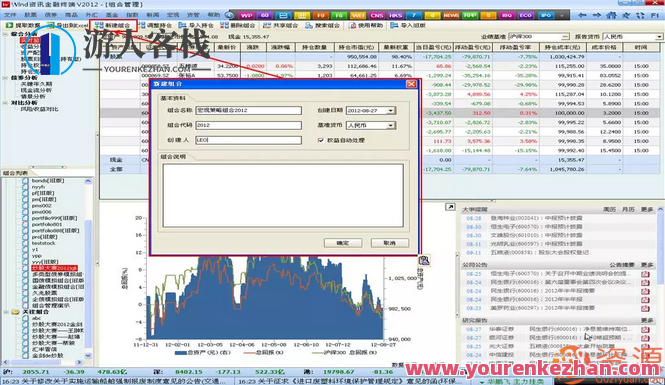665x385 pixels.
Task: Click the home navigation icon
Action: [611, 15]
